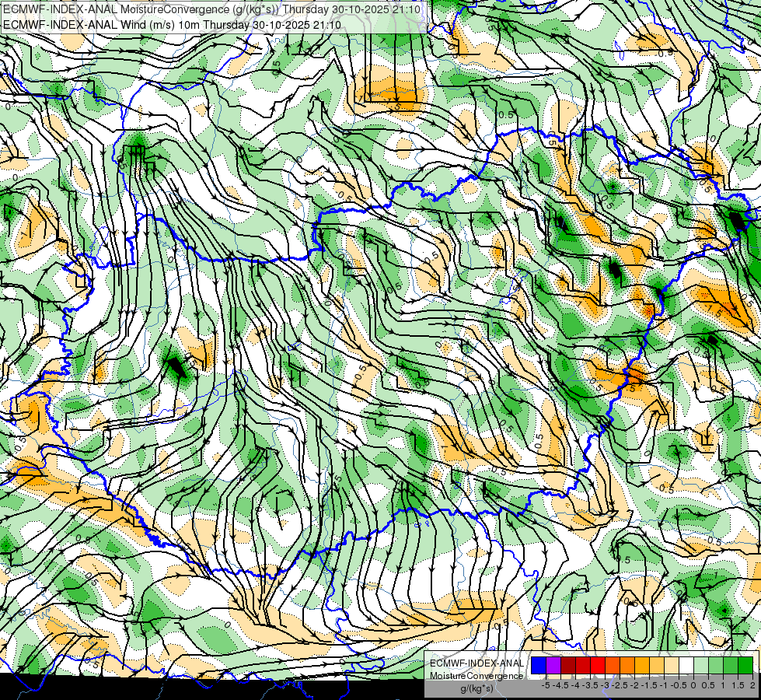Pick the orange swatch between -2.5 and -2
Viewport: 761px width, 700px height.
[627, 666]
